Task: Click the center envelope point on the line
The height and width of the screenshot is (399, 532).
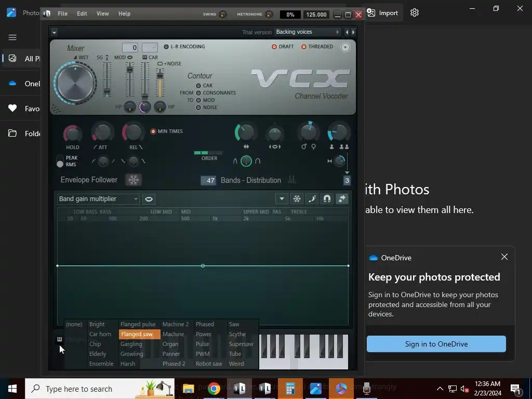Action: [x=203, y=265]
